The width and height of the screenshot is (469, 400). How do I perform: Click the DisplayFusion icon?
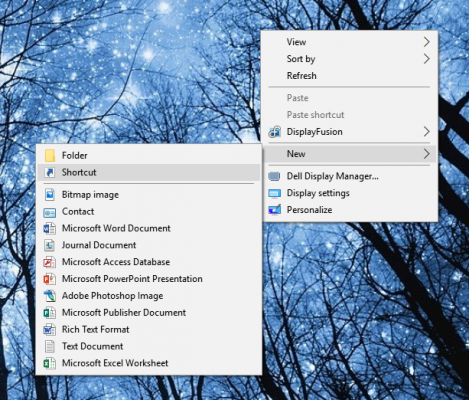(x=274, y=132)
